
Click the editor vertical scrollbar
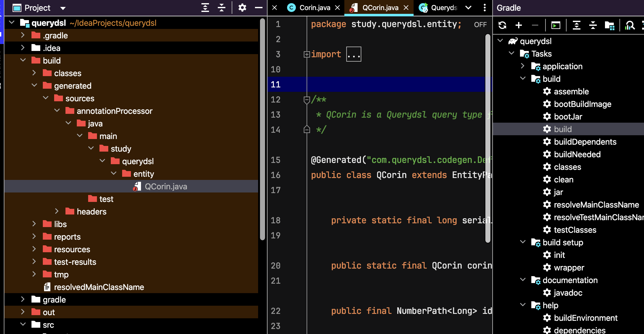click(x=488, y=138)
